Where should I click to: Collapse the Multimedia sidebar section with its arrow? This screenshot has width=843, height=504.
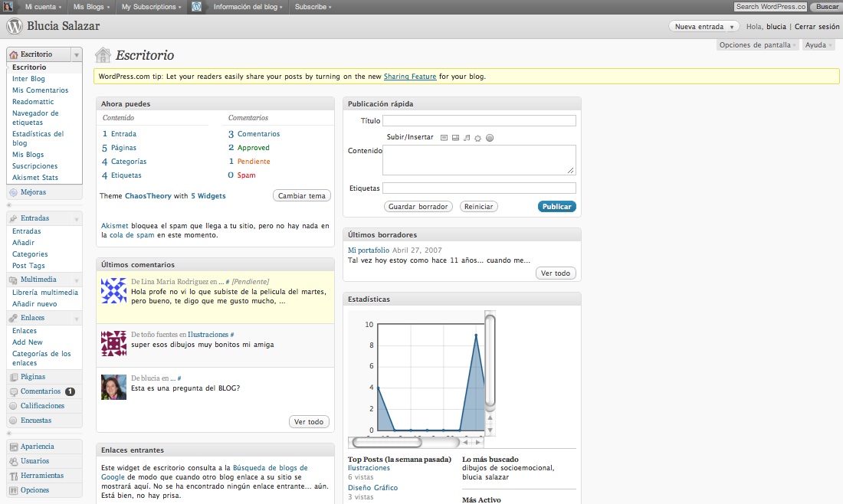pos(77,280)
